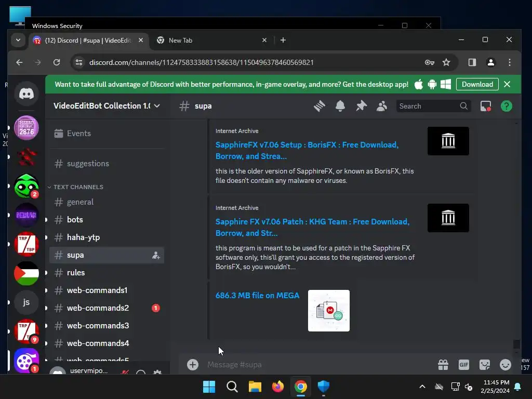
Task: Open the Events entry
Action: tap(107, 134)
